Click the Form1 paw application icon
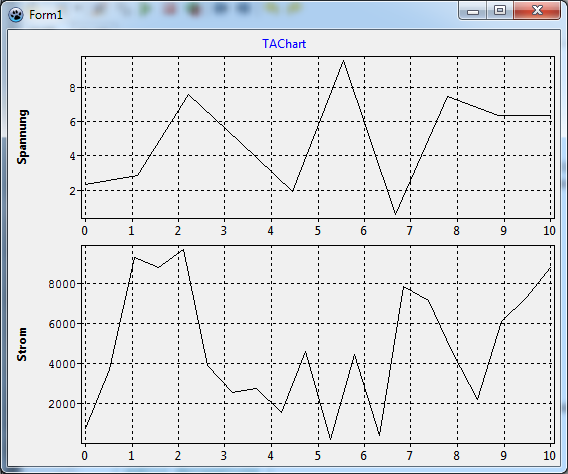 point(16,14)
